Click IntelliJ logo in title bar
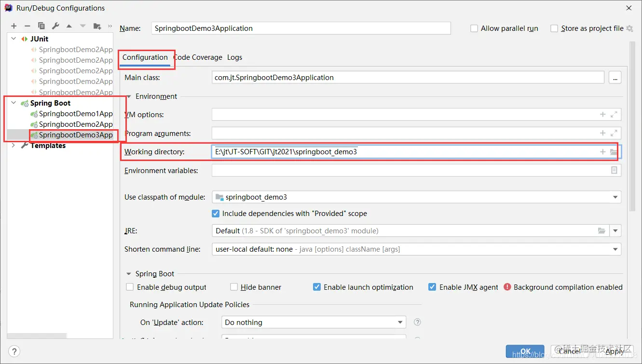This screenshot has width=642, height=364. [x=8, y=8]
